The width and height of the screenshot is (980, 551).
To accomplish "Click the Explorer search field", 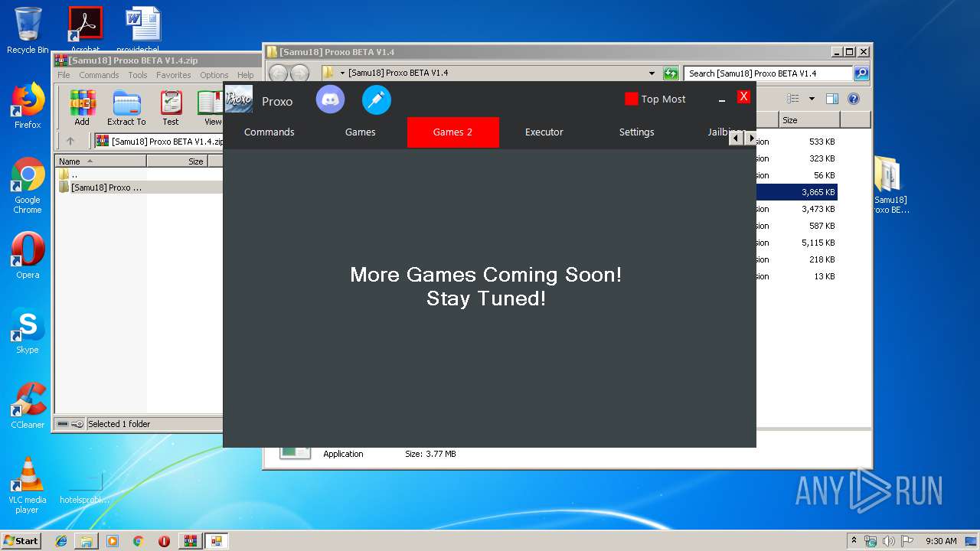I will (768, 73).
